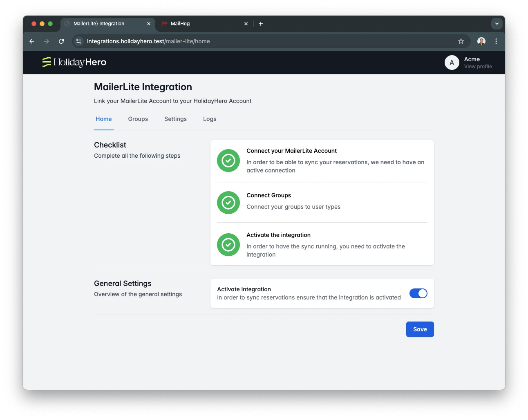The height and width of the screenshot is (420, 528).
Task: Open the Chrome three-dot menu
Action: [496, 41]
